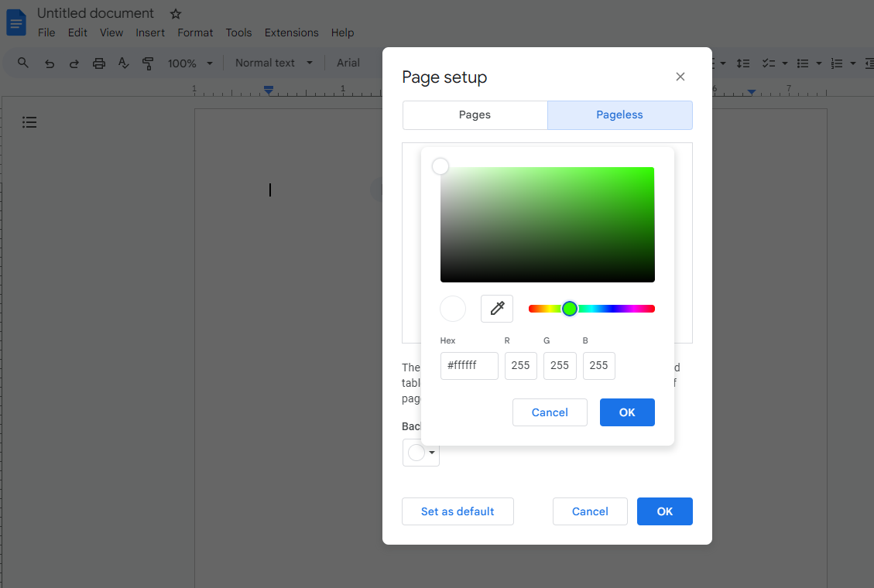Open the Arial font dropdown
The width and height of the screenshot is (874, 588).
pos(348,63)
